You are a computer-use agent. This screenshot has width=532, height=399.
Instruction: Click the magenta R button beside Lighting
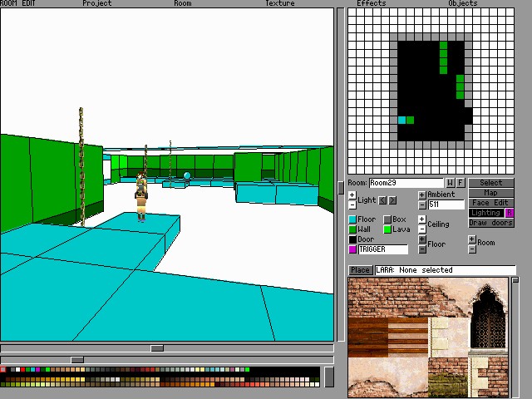[510, 213]
